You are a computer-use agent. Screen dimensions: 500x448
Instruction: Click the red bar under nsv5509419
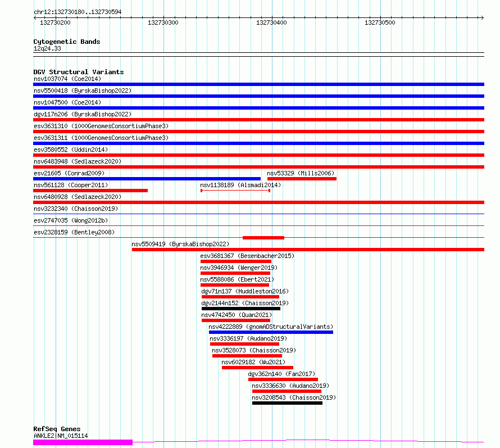(308, 250)
